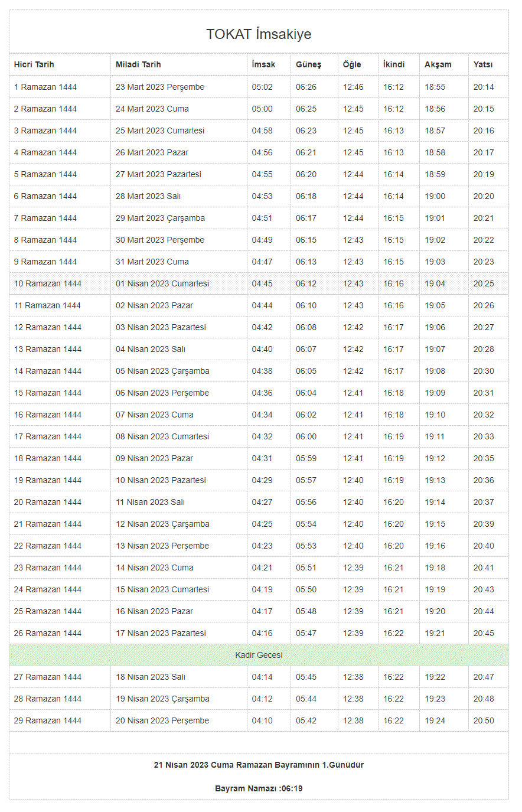Screen dimensions: 522x812
Task: Click the İkindi column header
Action: (x=394, y=64)
